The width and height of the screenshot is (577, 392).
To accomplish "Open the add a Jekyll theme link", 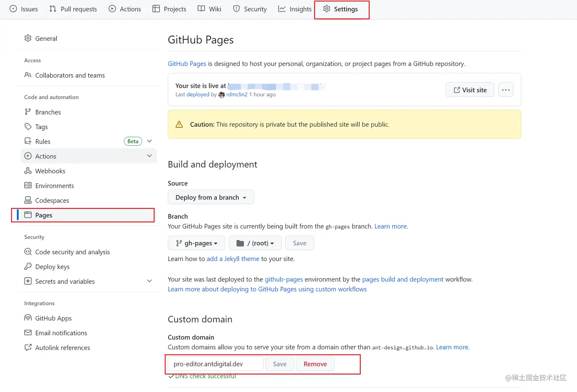I will [233, 259].
